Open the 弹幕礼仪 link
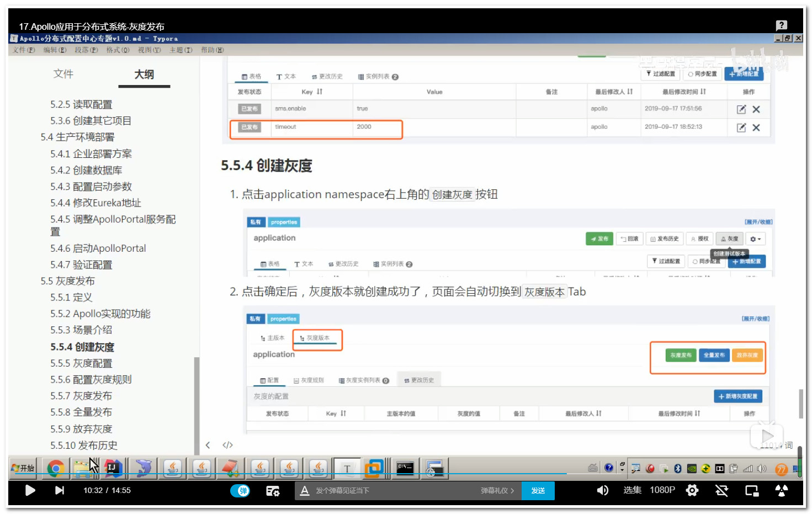This screenshot has width=812, height=514. tap(497, 490)
